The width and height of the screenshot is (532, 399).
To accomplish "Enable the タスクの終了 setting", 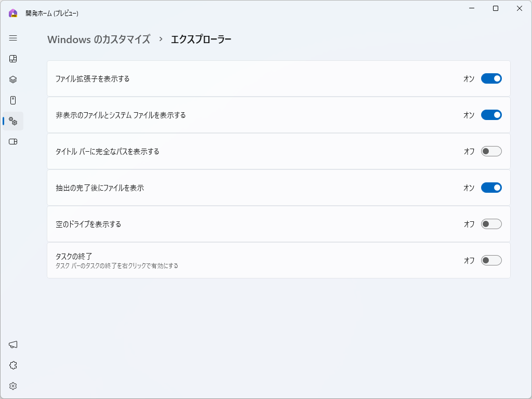I will [491, 260].
